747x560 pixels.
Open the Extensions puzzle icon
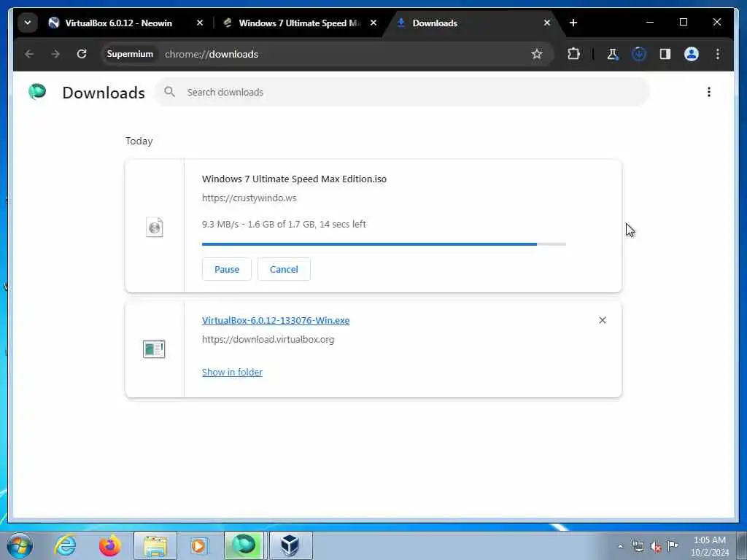(x=573, y=54)
